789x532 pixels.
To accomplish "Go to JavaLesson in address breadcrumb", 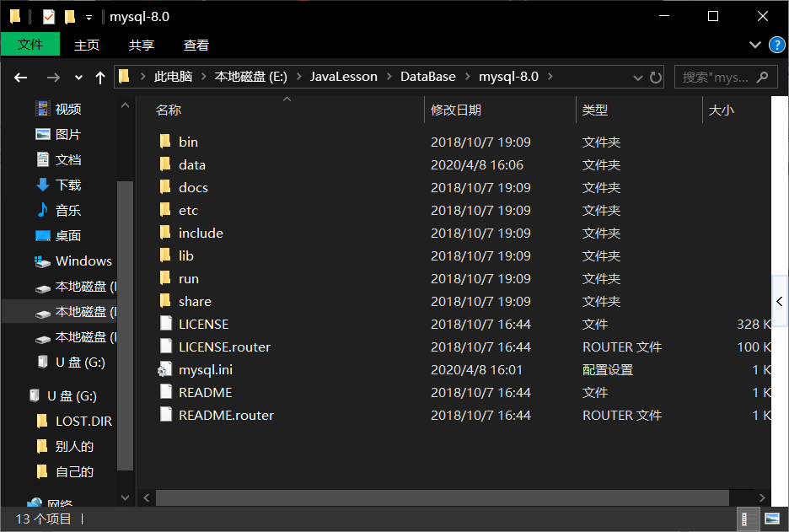I will (344, 77).
